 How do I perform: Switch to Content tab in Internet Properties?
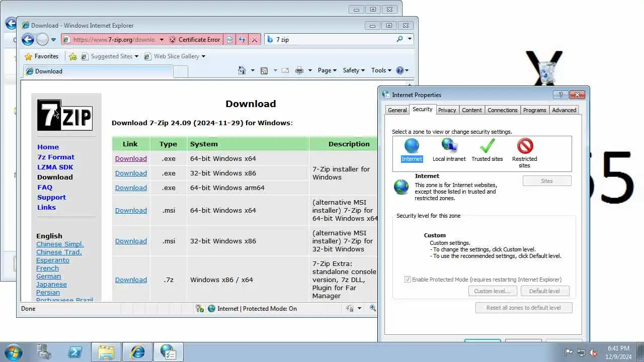[x=472, y=110]
